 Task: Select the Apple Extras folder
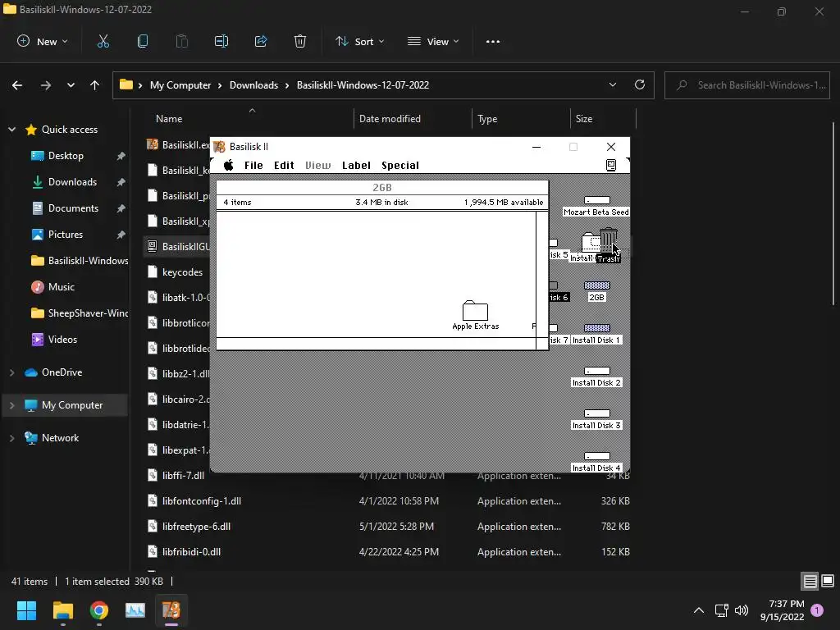[475, 315]
